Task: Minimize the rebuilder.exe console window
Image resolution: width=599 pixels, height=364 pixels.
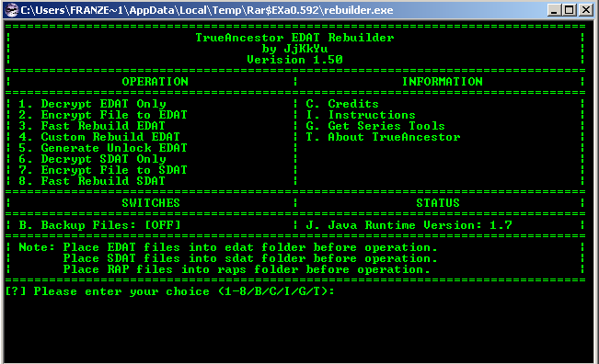Action: (x=554, y=10)
